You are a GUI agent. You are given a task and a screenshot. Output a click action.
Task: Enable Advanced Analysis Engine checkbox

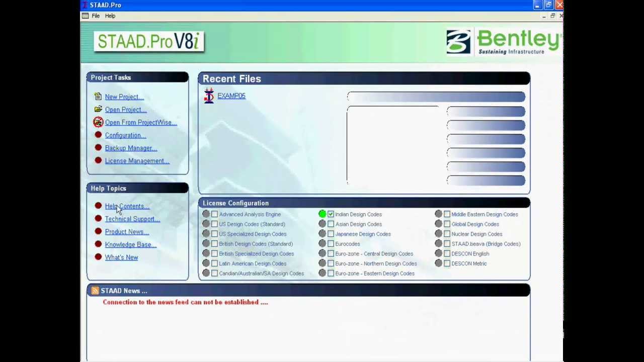(x=214, y=214)
